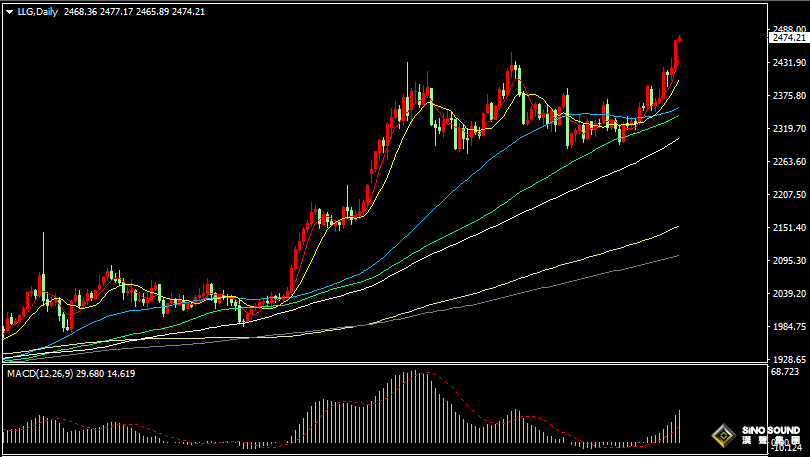Select the latest red candlestick at chart top
810x457 pixels.
678,52
